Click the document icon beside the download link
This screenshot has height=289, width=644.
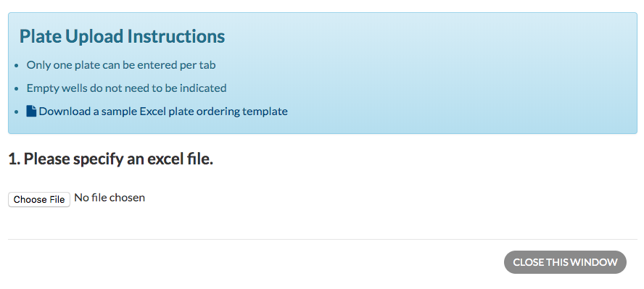pos(31,111)
